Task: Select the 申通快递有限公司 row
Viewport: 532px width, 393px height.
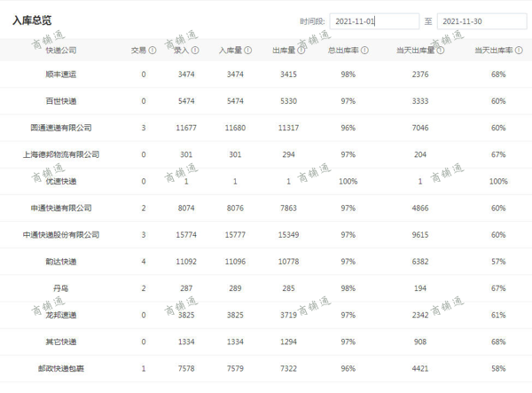Action: pyautogui.click(x=61, y=208)
